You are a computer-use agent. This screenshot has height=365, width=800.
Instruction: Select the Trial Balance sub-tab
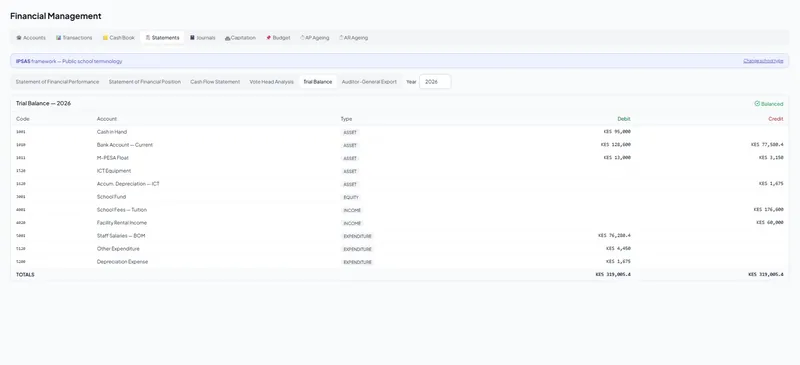coord(318,82)
